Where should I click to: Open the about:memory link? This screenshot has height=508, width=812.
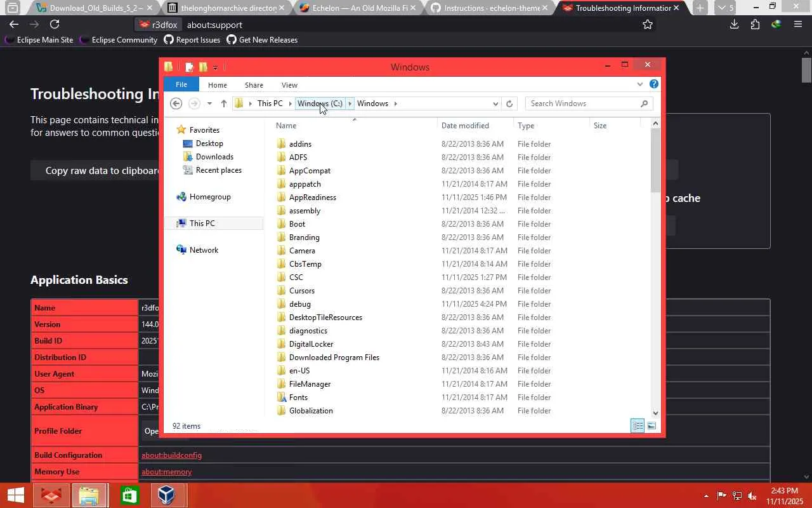click(166, 472)
